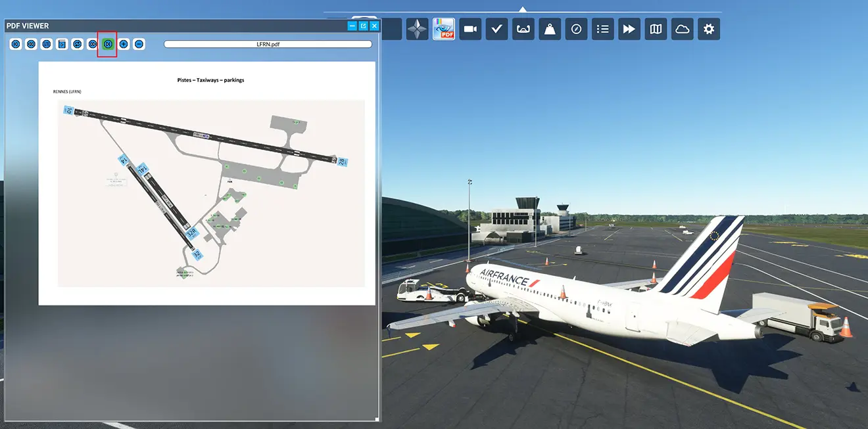Click the 'RENNES (LFRN)' label
Screen dimensions: 868x429
[x=67, y=92]
